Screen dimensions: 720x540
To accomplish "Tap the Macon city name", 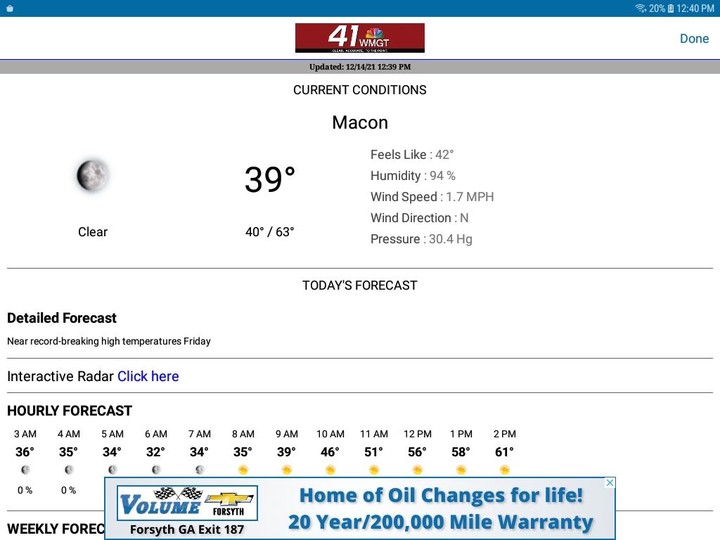I will [360, 123].
